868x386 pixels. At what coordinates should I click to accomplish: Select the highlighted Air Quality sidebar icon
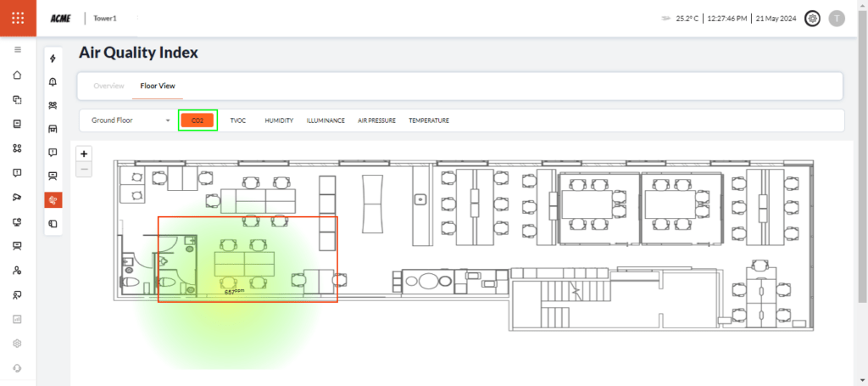coord(53,200)
